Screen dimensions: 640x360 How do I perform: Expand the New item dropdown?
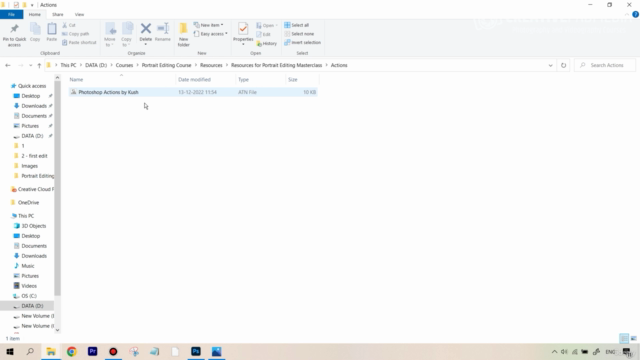click(209, 25)
